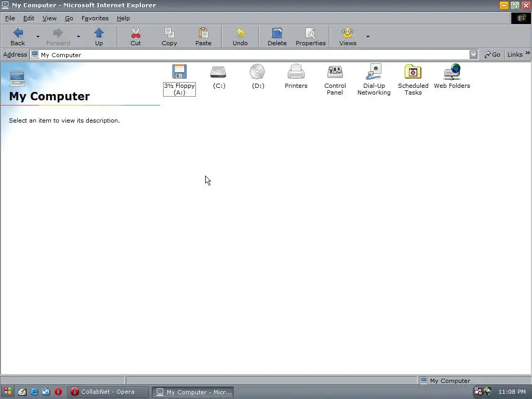Switch to CollabNet - Opera taskbar button
Image resolution: width=532 pixels, height=399 pixels.
[108, 392]
